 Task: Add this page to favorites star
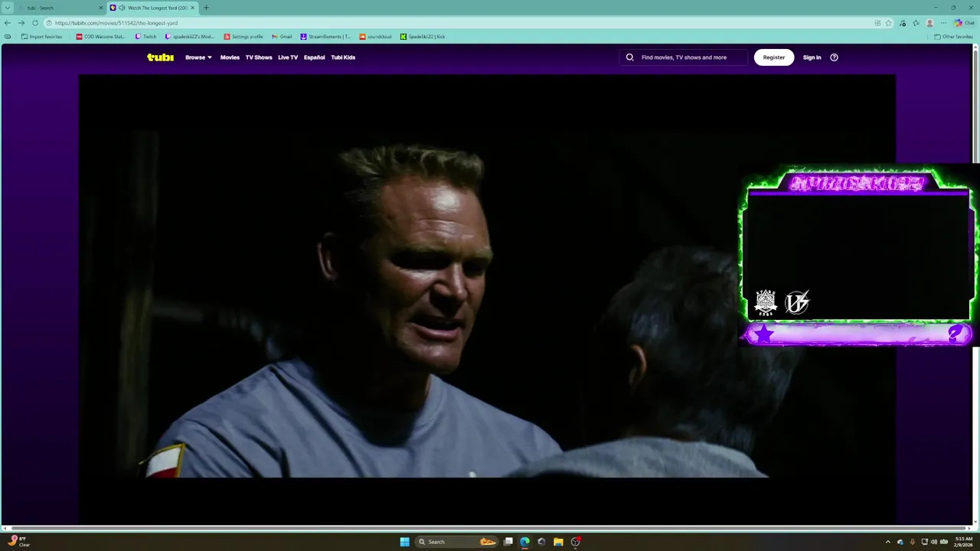point(889,23)
